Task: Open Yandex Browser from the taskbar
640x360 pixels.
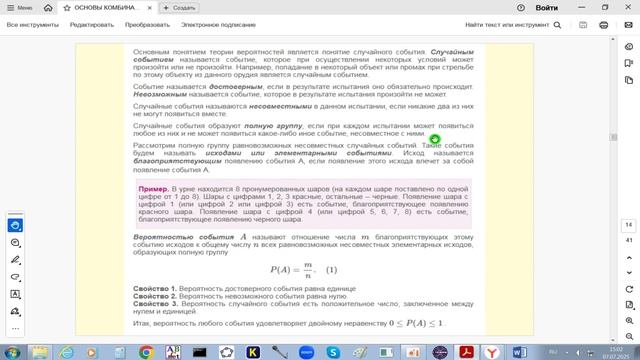Action: click(492, 352)
